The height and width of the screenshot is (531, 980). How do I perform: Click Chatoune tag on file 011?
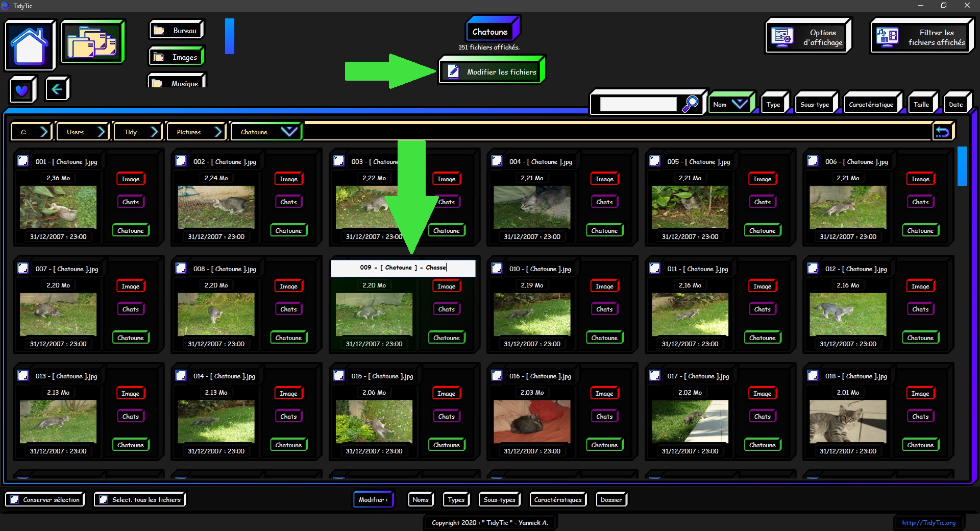pos(763,337)
